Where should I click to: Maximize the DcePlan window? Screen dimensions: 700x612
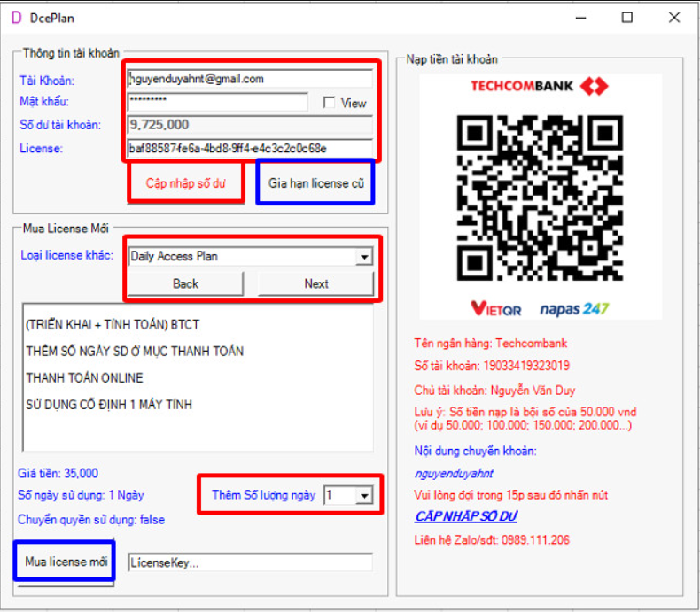[627, 18]
